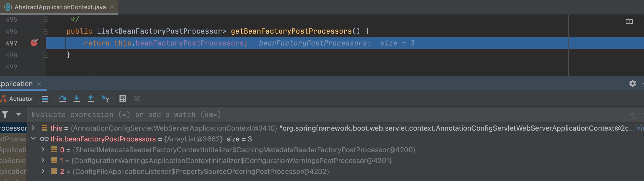Screen dimensions: 644x181
Task: Click the frames filter funnel icon
Action: coord(5,115)
